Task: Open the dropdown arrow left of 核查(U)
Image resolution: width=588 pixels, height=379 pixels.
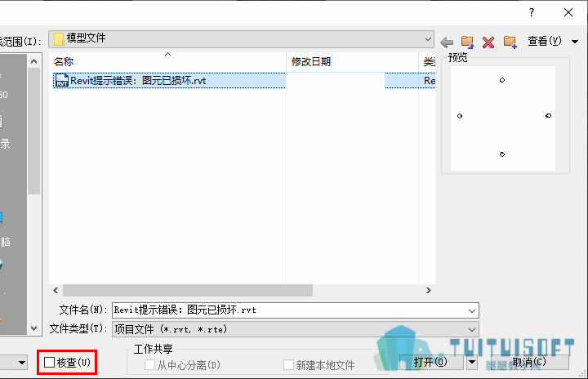Action: tap(22, 363)
